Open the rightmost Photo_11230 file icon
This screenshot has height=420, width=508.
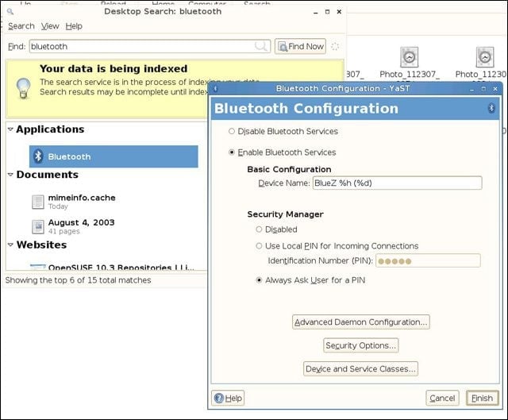(x=485, y=57)
